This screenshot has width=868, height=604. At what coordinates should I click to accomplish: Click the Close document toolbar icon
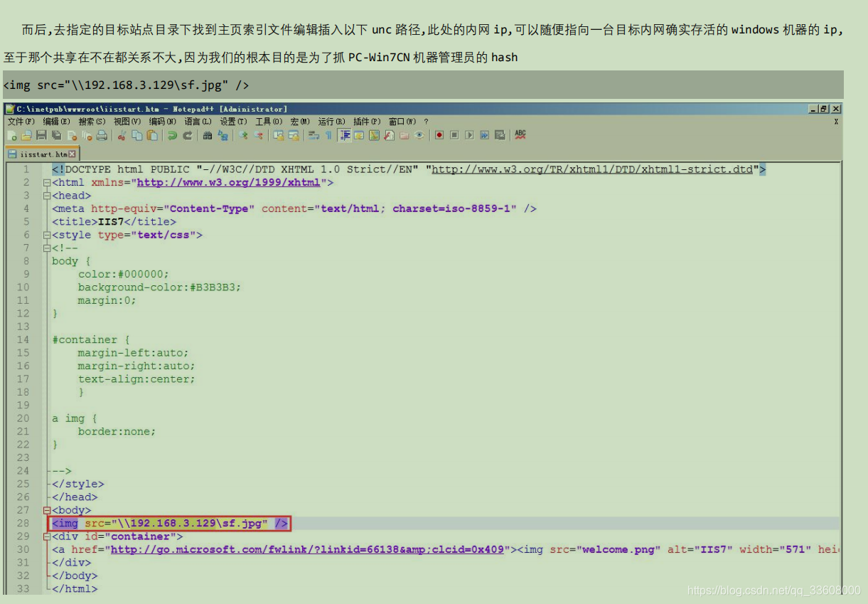(x=72, y=135)
